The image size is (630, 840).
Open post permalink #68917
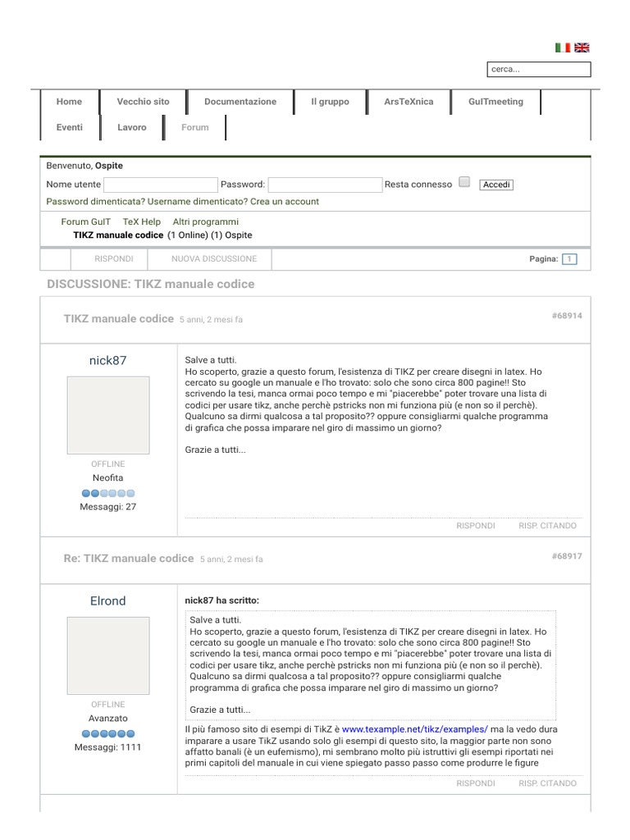(567, 556)
